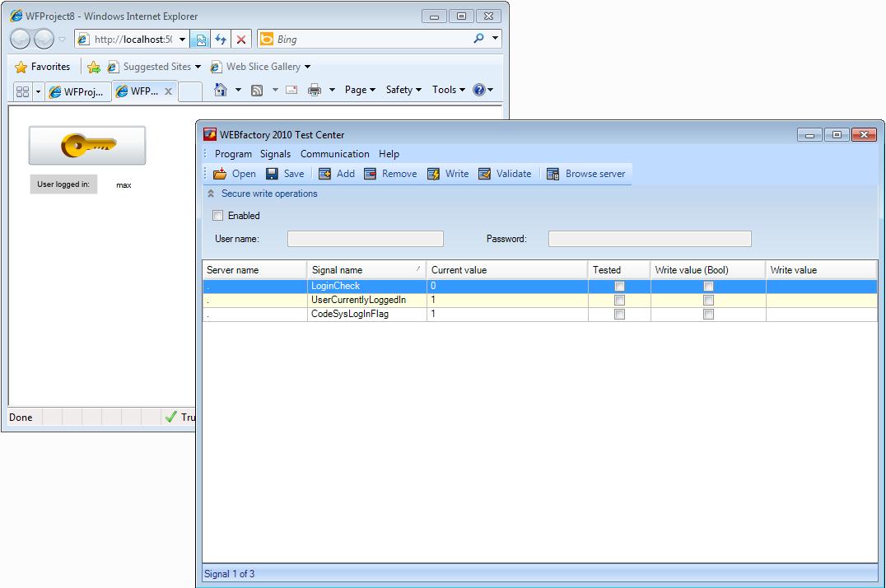Screen dimensions: 886x588
Task: Toggle Write value (Bool) for UserCurrentlyLoggedIn
Action: point(708,301)
